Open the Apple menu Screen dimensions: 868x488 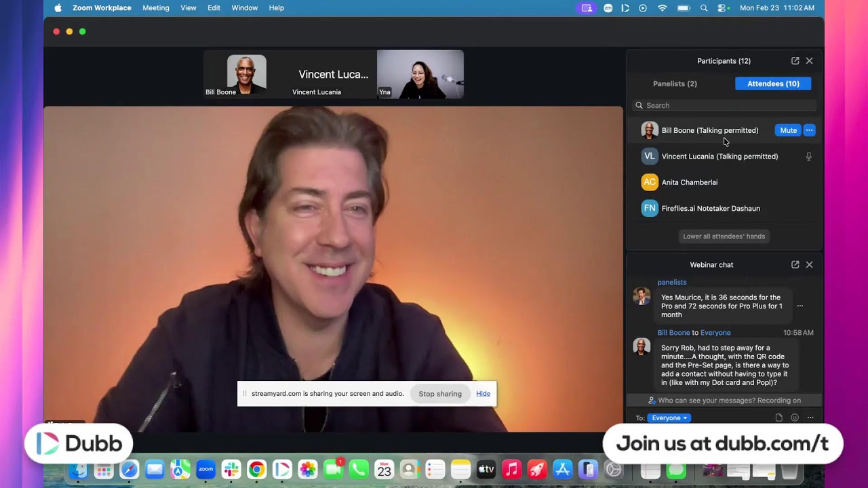tap(58, 8)
